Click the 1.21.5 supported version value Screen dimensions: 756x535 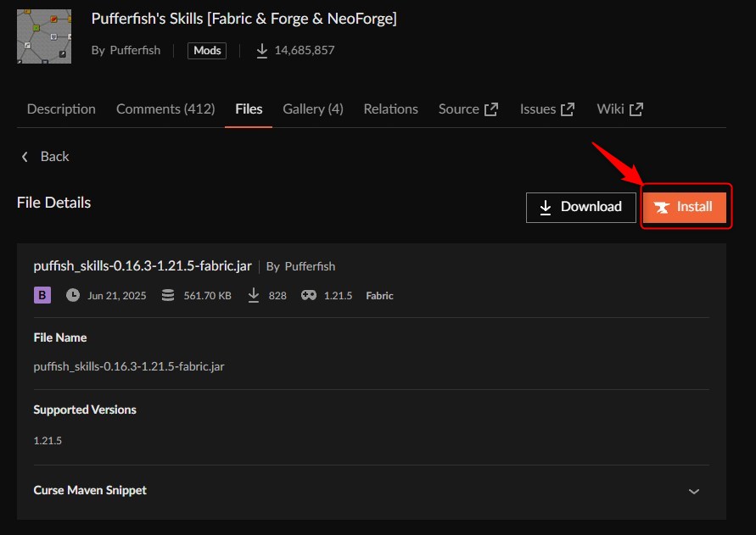48,441
